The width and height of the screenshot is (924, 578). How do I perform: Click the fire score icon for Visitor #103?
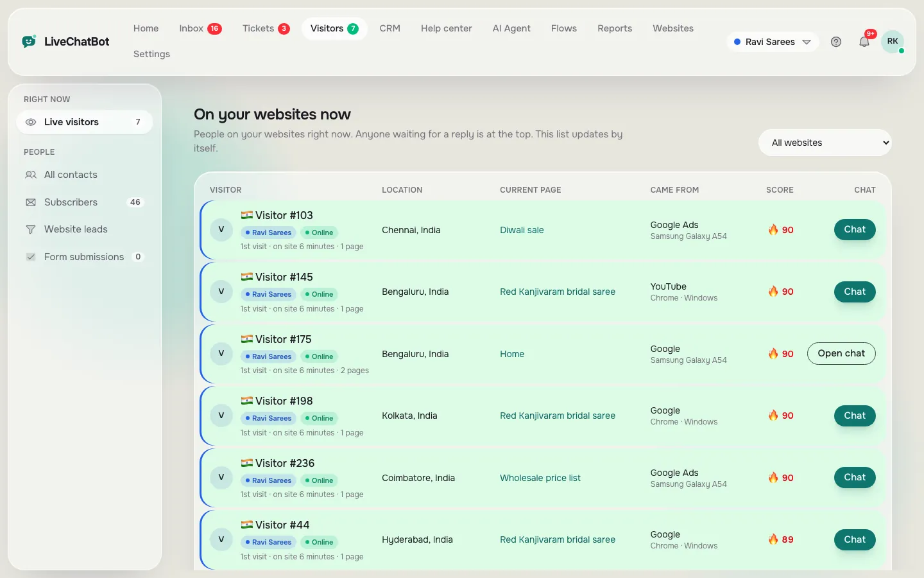773,230
